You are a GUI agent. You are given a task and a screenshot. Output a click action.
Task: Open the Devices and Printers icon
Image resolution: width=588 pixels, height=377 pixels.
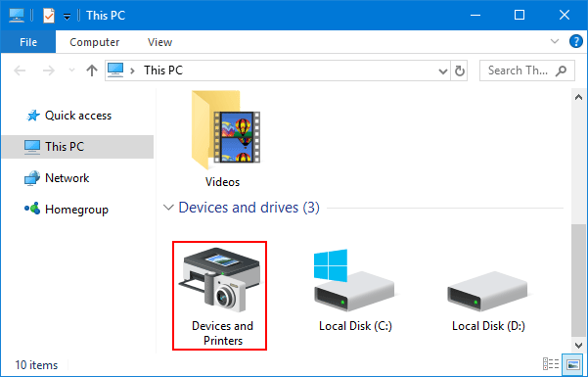point(219,296)
